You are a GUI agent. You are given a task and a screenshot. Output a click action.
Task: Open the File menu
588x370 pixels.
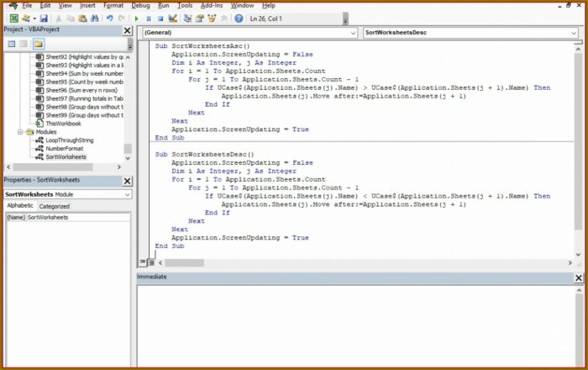pyautogui.click(x=27, y=6)
